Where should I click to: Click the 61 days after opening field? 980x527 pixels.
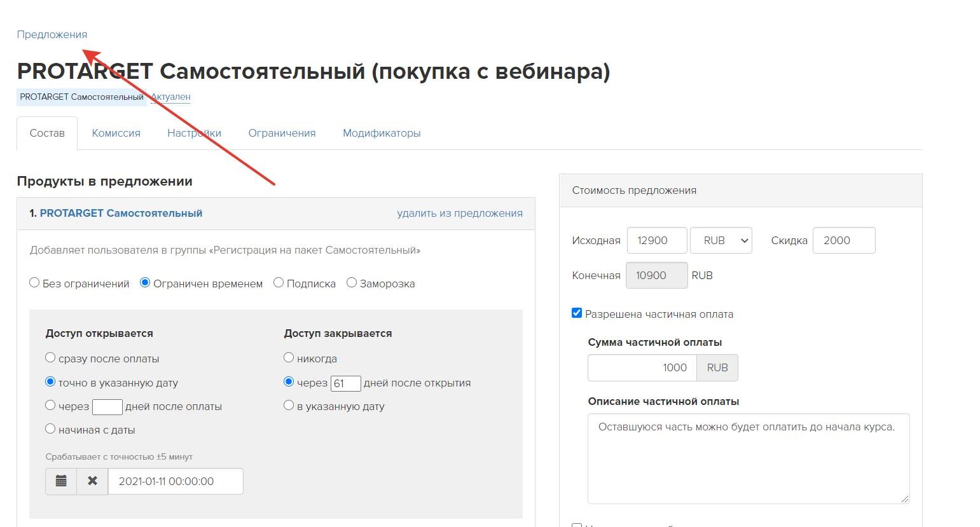pyautogui.click(x=346, y=383)
